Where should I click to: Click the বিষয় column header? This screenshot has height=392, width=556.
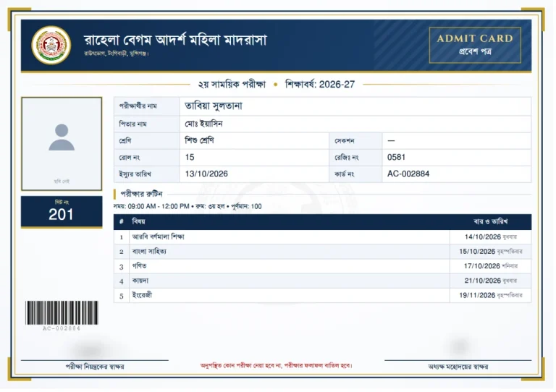(x=139, y=221)
